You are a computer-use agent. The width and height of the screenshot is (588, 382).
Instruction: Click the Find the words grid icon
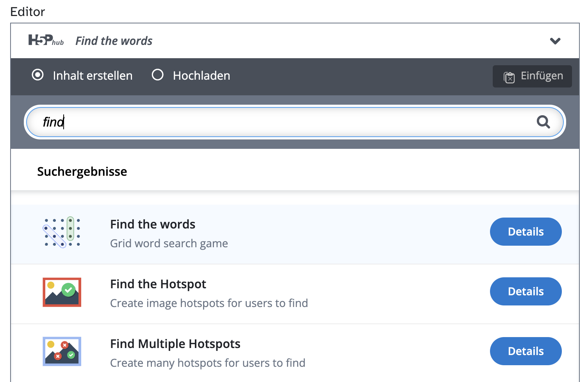pos(62,232)
